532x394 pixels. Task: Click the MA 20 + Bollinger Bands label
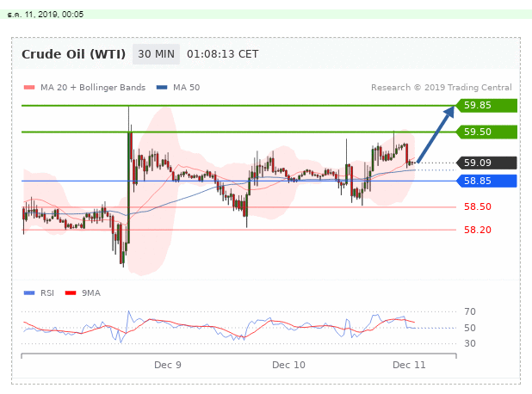[93, 88]
